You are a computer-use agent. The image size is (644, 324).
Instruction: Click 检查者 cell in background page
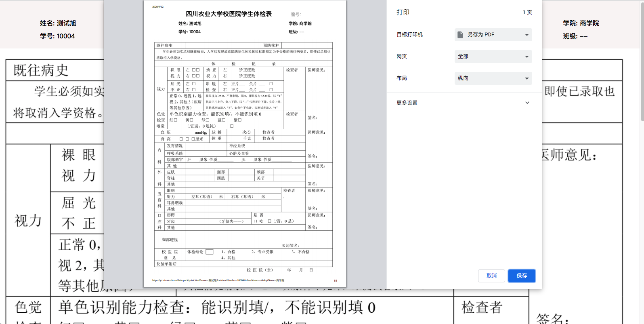coord(482,307)
